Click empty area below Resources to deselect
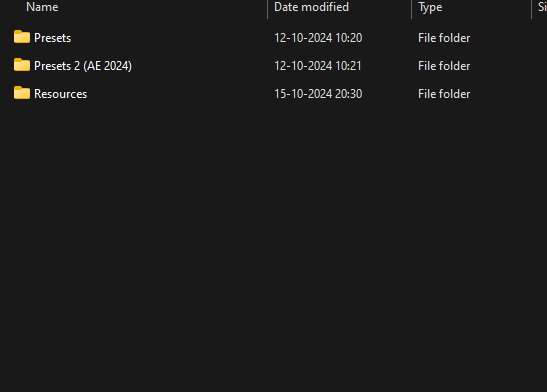Screen dimensions: 547x392 (x=274, y=244)
